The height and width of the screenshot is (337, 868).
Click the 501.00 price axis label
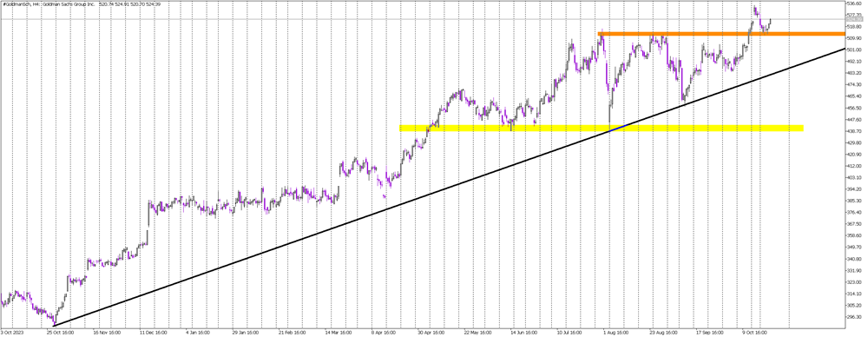click(x=855, y=50)
